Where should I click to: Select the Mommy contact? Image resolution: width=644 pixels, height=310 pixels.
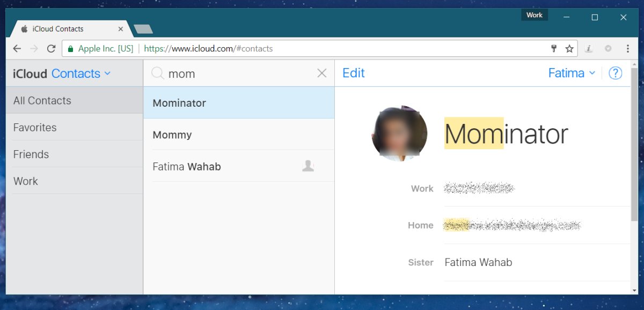point(239,135)
